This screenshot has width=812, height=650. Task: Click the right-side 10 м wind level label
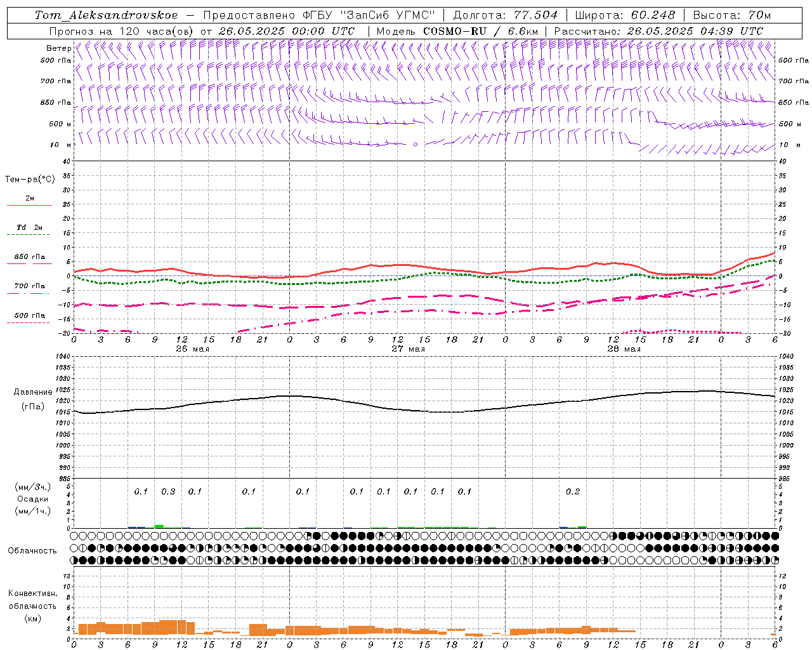[790, 145]
